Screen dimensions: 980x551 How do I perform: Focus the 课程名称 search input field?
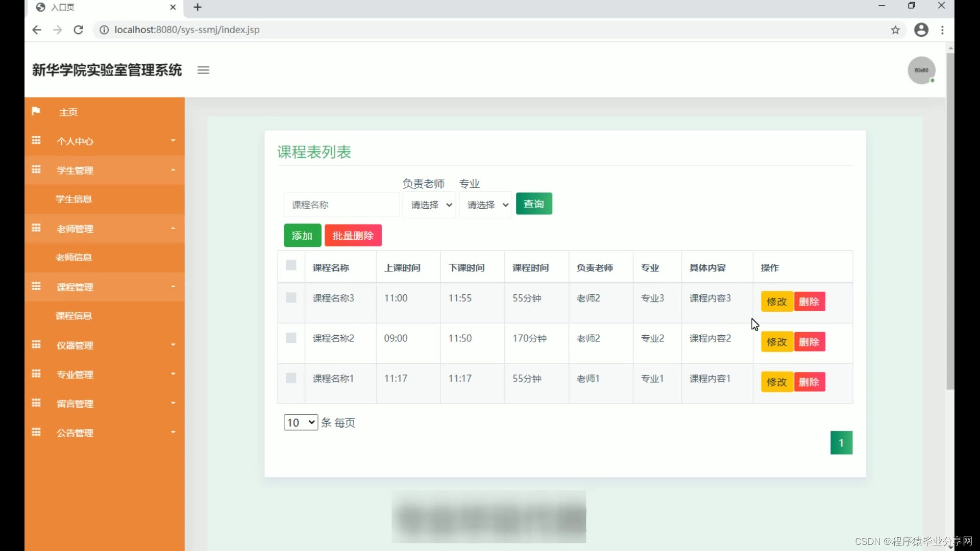[x=341, y=205]
